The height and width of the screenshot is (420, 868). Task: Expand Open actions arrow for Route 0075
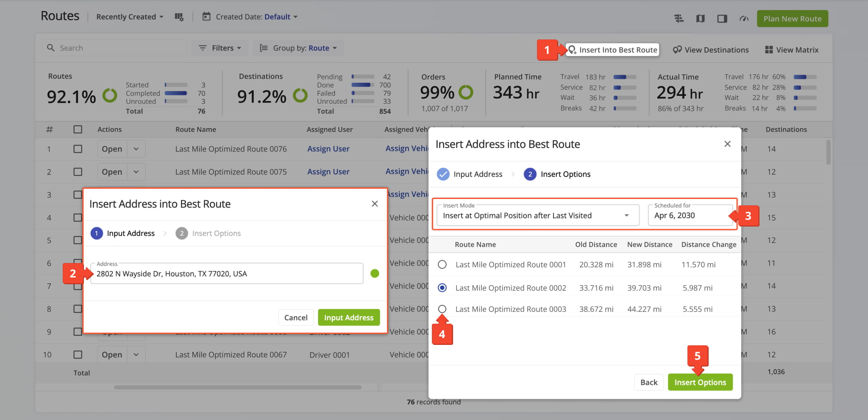click(136, 172)
